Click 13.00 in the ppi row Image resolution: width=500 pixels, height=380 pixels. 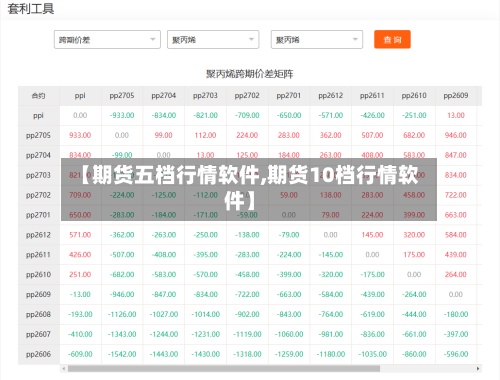tap(456, 115)
